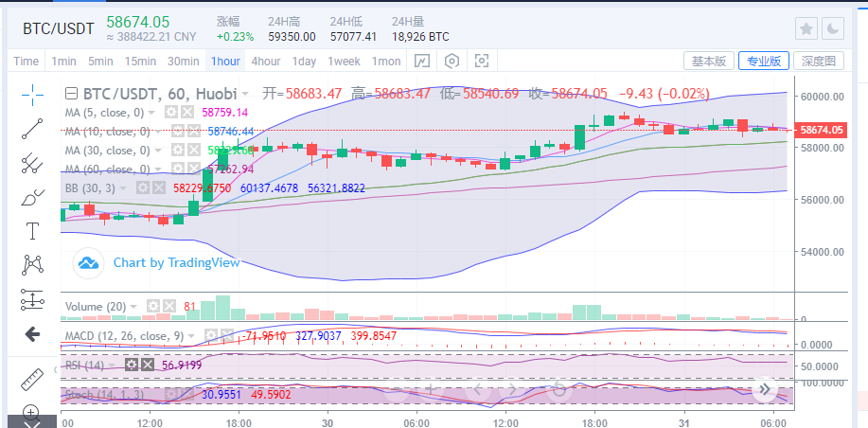Open chart settings hexagon icon
The width and height of the screenshot is (868, 428).
coord(452,61)
